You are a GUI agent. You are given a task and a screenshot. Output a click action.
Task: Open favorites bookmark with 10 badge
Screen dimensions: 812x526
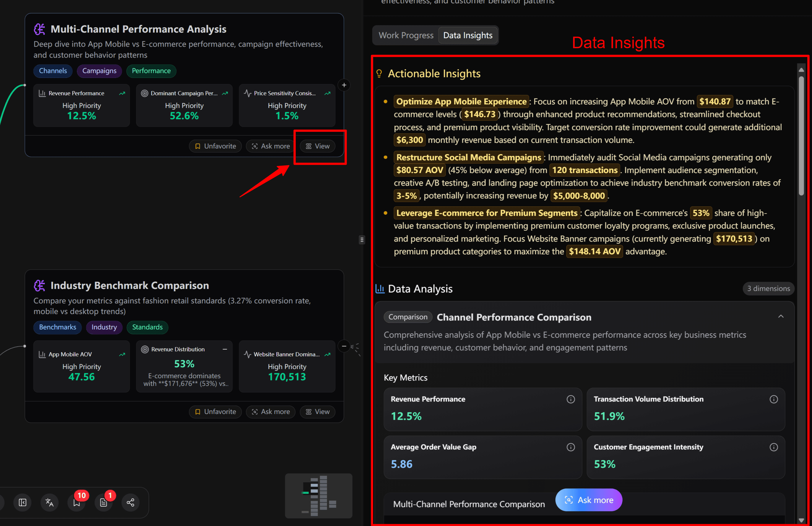pyautogui.click(x=77, y=502)
